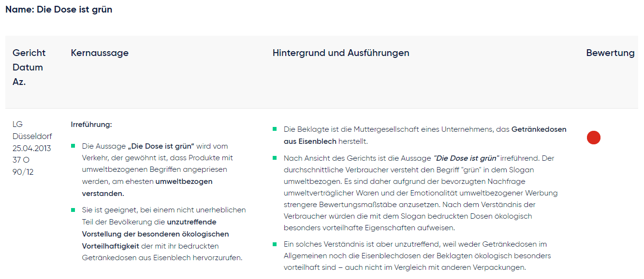The height and width of the screenshot is (279, 644).
Task: Click the case number "37 O 90/12"
Action: tap(23, 166)
